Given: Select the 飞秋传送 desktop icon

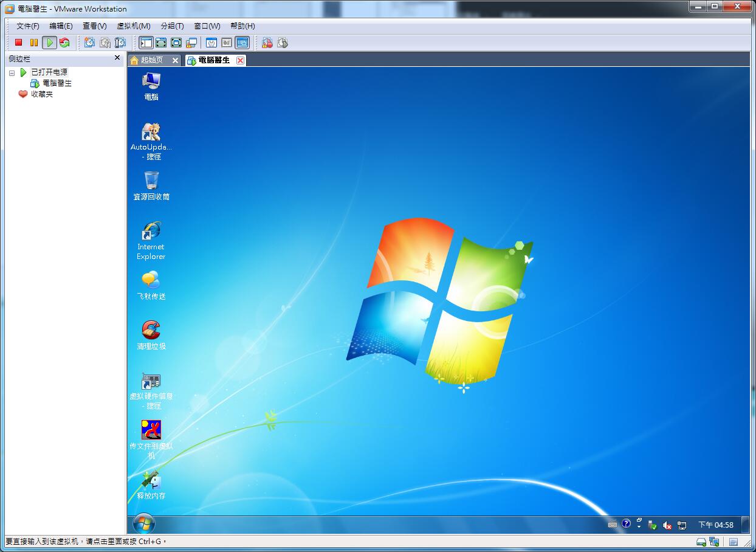Looking at the screenshot, I should tap(151, 286).
